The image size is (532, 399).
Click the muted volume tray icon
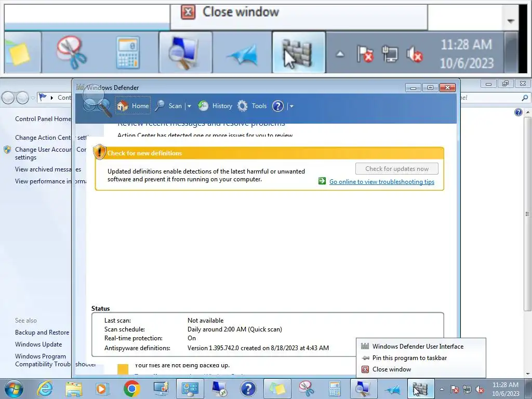point(480,390)
